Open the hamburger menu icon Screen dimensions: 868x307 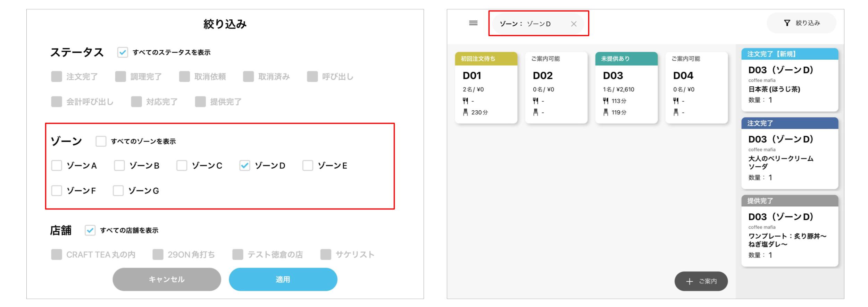point(473,23)
